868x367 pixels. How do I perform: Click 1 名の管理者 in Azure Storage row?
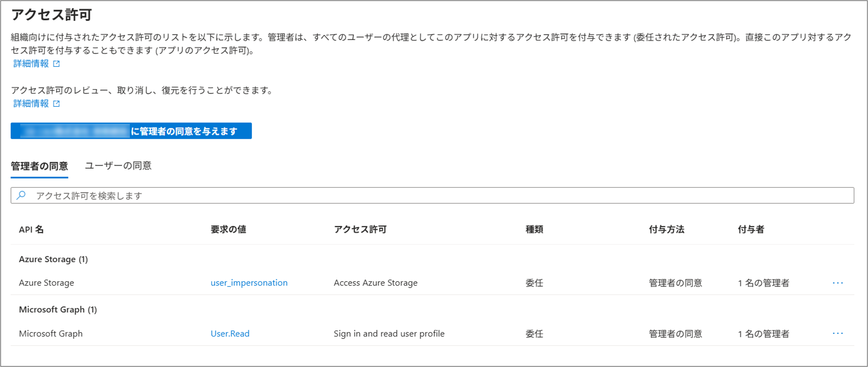tap(763, 283)
